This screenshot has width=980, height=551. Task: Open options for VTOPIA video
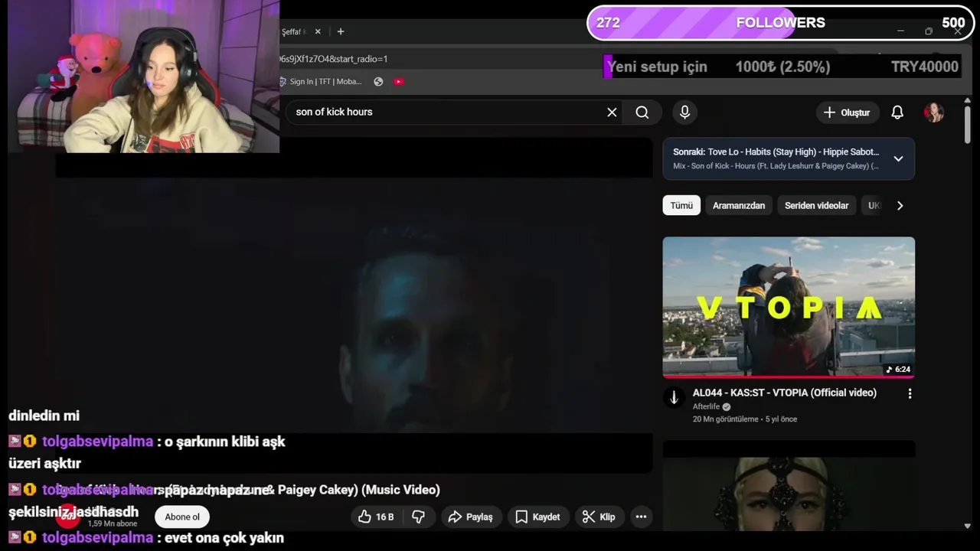910,393
